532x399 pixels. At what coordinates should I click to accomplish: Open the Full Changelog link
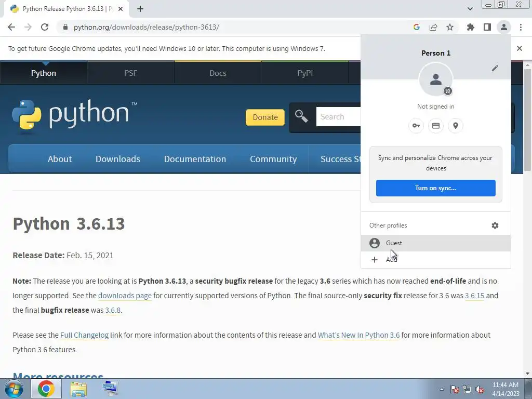point(85,335)
